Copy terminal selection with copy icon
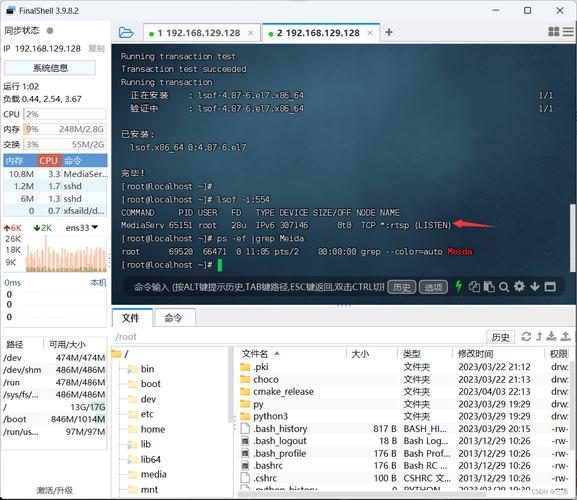Screen dimensions: 577x500 (474, 287)
